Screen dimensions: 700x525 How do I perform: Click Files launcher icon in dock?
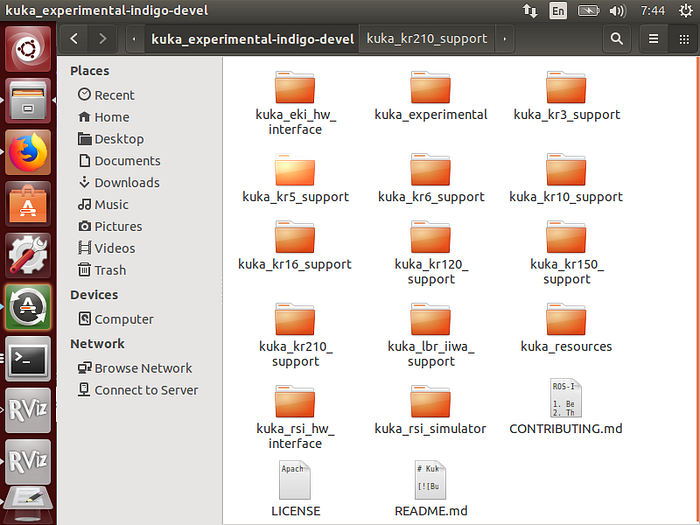pos(28,100)
